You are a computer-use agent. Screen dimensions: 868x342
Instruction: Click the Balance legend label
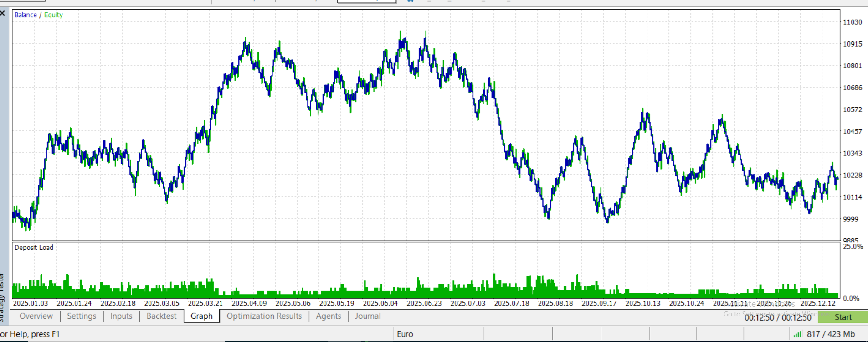tap(26, 15)
